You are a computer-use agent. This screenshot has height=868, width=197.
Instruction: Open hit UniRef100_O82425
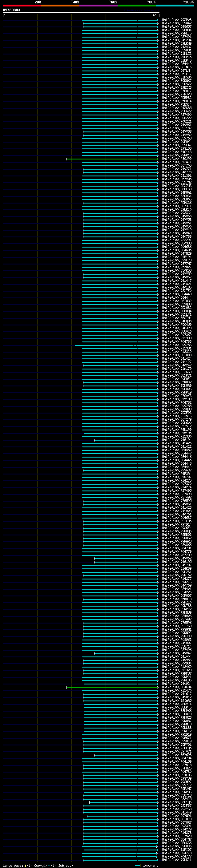(176, 799)
